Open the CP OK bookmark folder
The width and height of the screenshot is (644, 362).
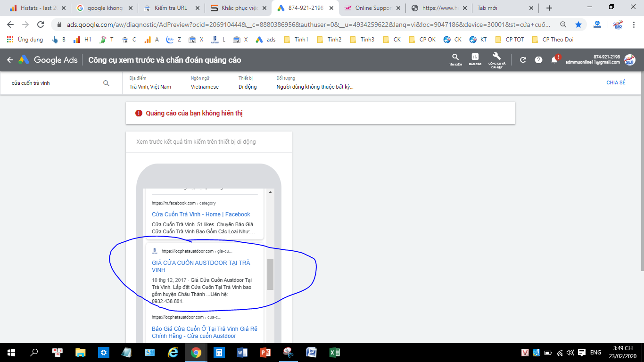(x=422, y=40)
